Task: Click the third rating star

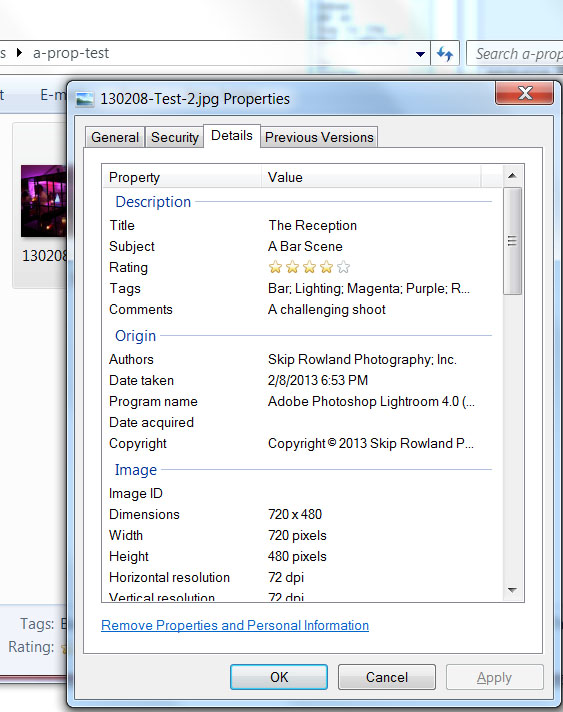Action: [310, 267]
